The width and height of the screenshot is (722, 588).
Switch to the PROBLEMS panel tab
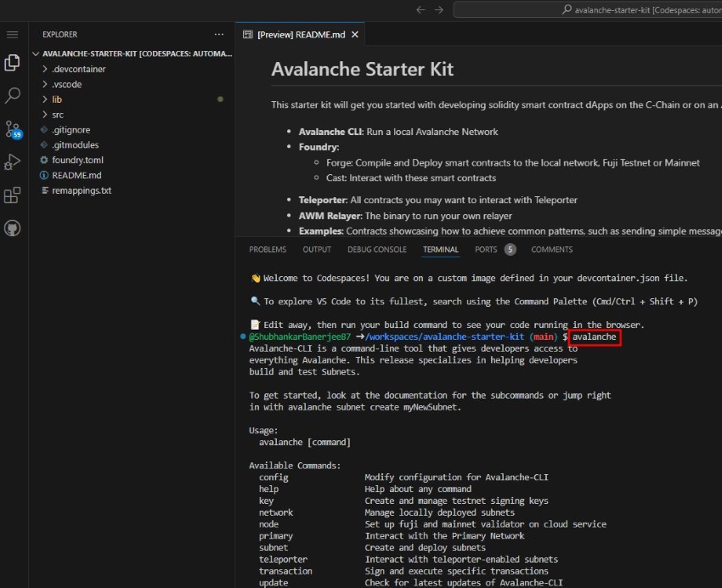268,250
